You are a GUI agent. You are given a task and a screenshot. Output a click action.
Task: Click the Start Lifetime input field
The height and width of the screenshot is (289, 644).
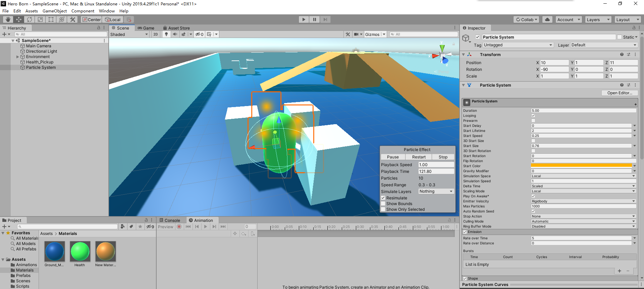pyautogui.click(x=581, y=131)
